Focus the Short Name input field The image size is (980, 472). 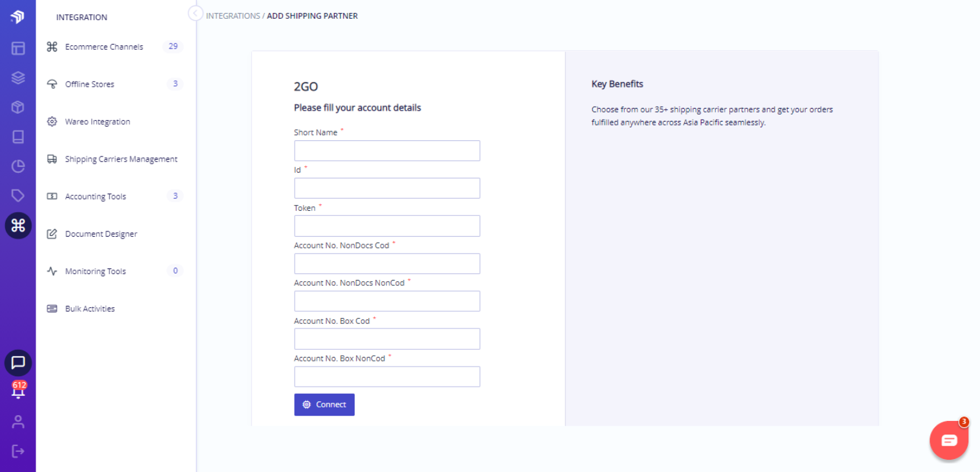(x=387, y=151)
